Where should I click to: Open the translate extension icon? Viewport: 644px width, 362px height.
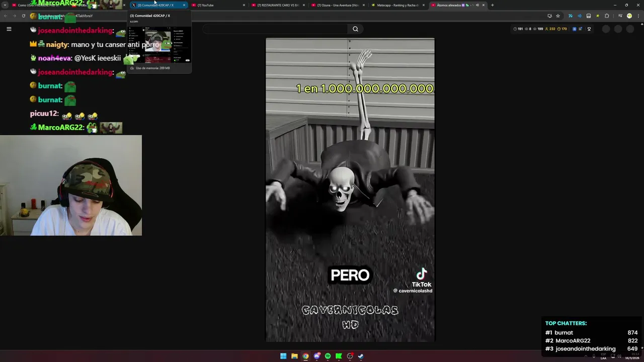(x=570, y=16)
